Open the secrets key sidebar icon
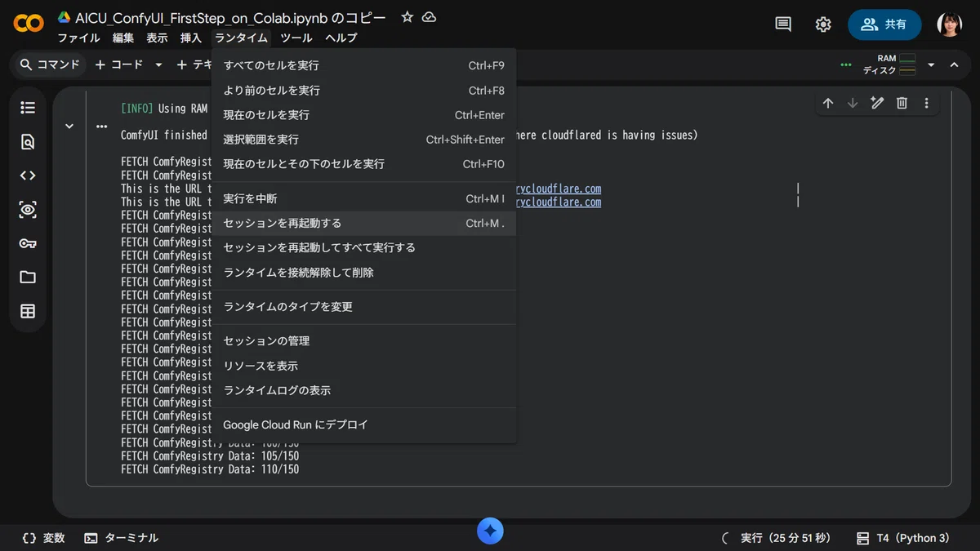This screenshot has height=551, width=980. 28,243
